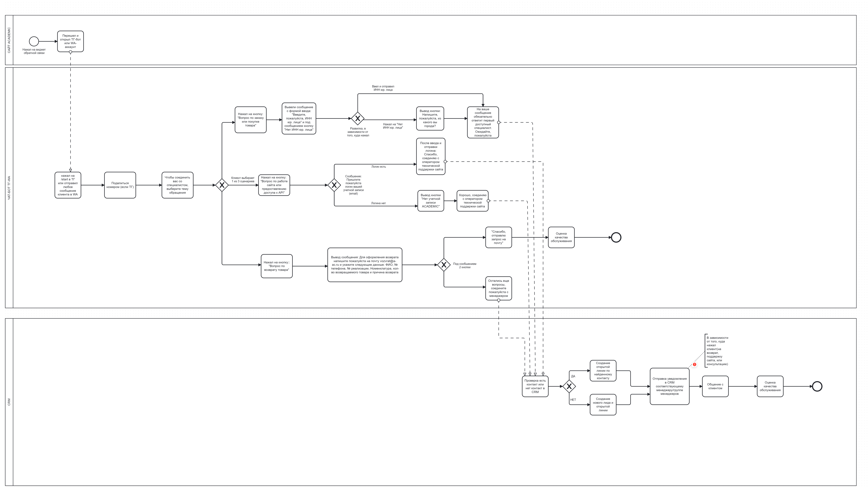Select task 'Перешел и открыл ТГ-бот или WA-аккаунт'
The width and height of the screenshot is (868, 487).
[x=70, y=42]
